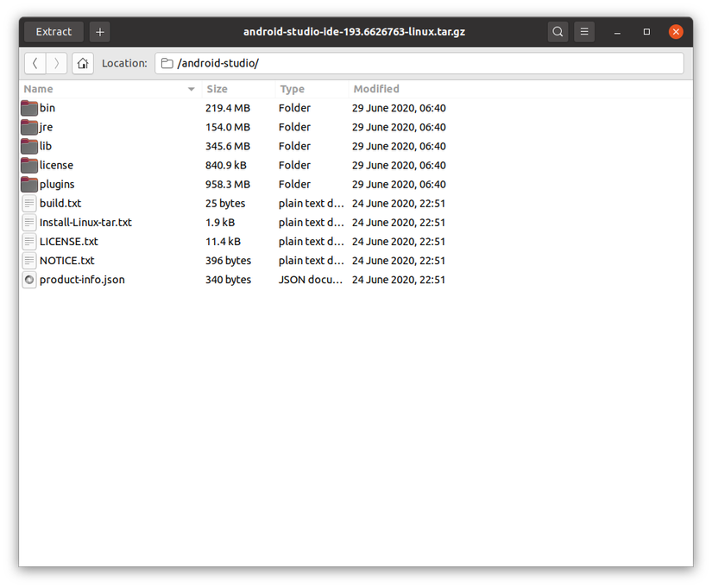
Task: Click the 154.0 MB size value
Action: [x=228, y=127]
